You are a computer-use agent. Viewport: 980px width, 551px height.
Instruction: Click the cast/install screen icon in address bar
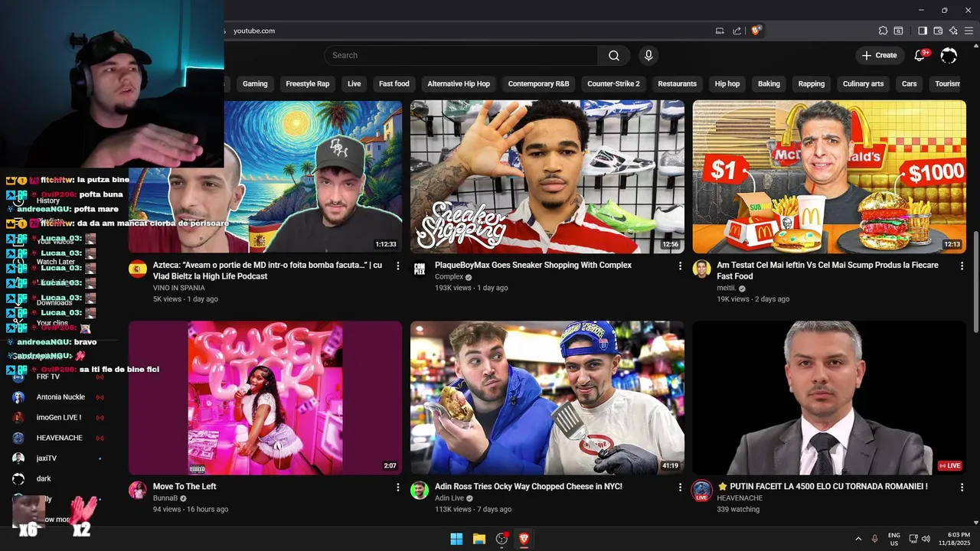(x=720, y=31)
